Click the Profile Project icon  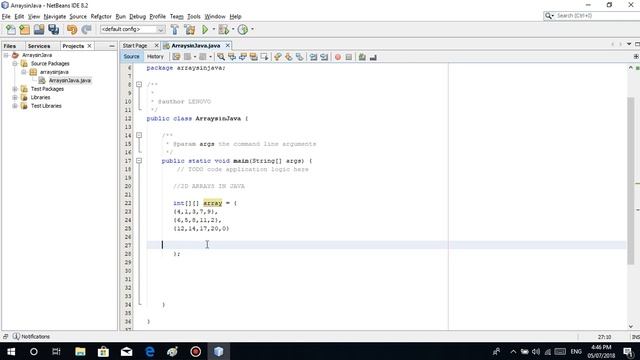click(x=243, y=29)
